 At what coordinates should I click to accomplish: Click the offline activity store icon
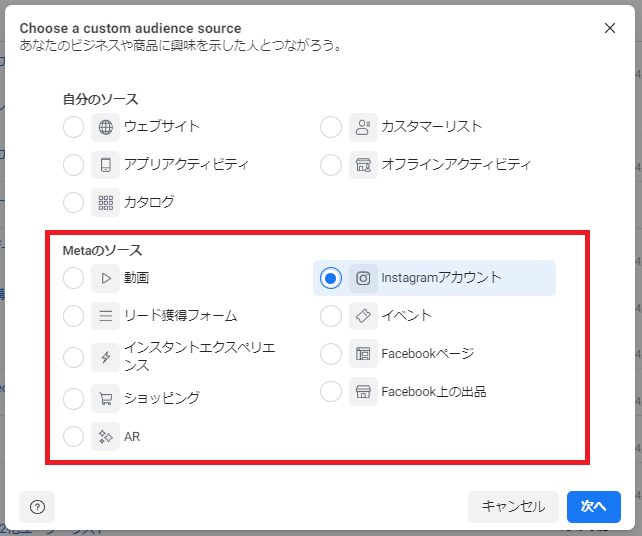pyautogui.click(x=363, y=164)
